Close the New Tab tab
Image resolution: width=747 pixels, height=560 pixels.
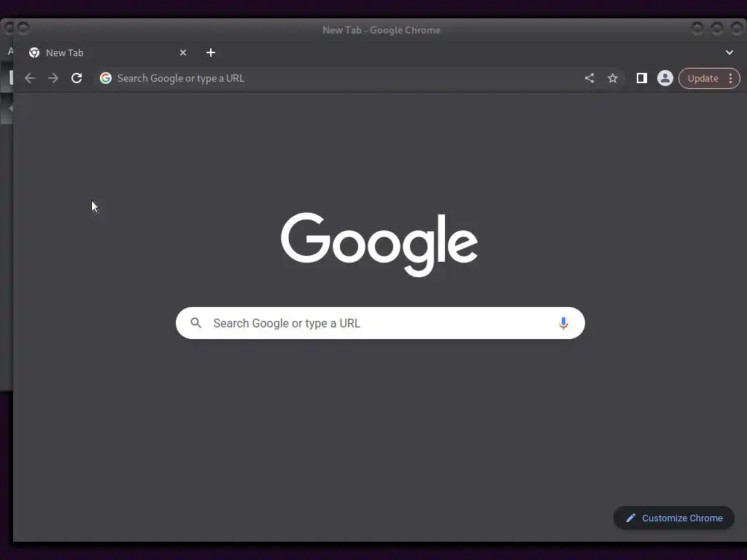tap(183, 52)
